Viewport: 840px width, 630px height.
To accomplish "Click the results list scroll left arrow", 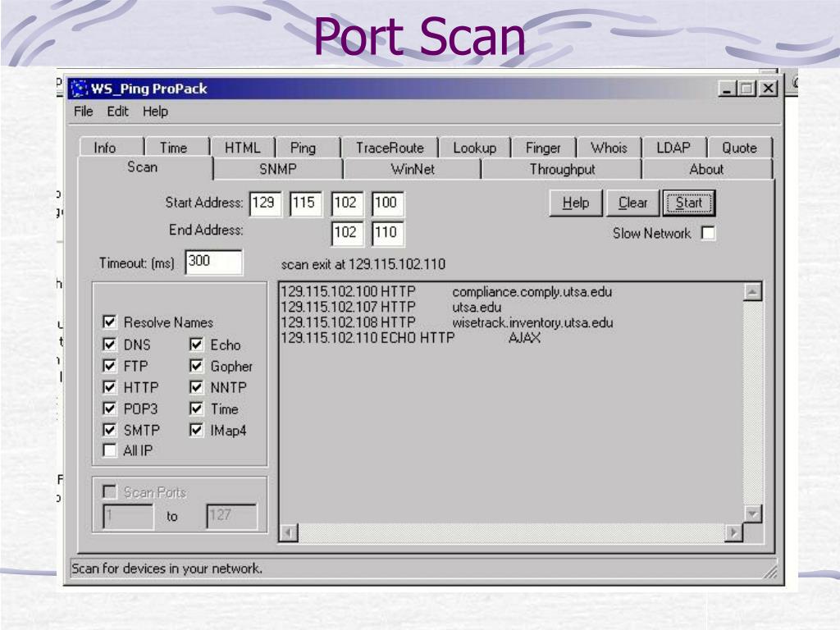I will coord(289,532).
